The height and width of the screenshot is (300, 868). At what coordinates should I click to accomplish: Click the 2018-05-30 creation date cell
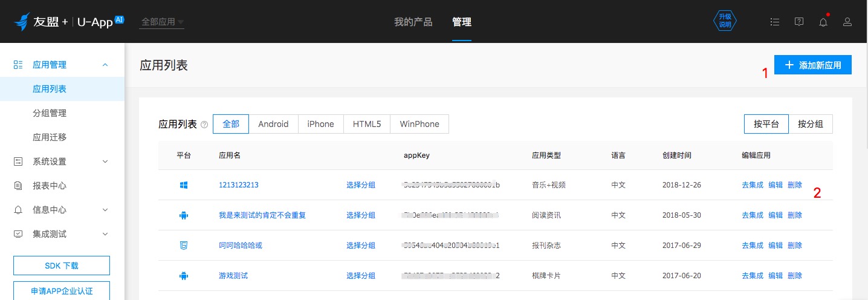tap(682, 215)
